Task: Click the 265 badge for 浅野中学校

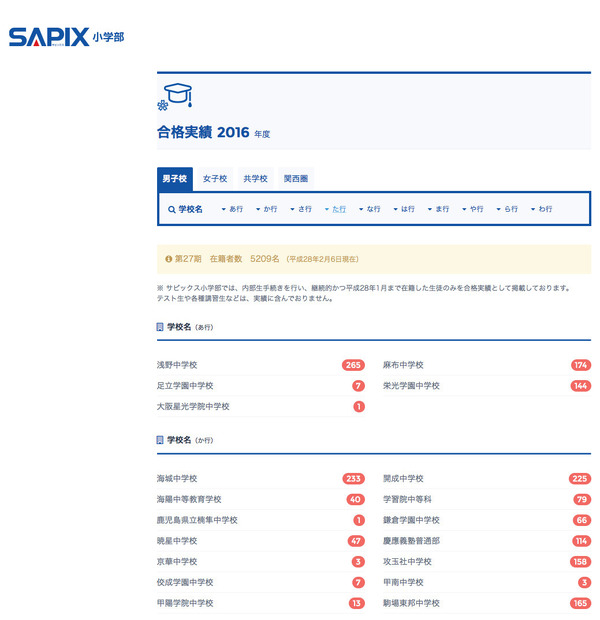Action: coord(353,365)
